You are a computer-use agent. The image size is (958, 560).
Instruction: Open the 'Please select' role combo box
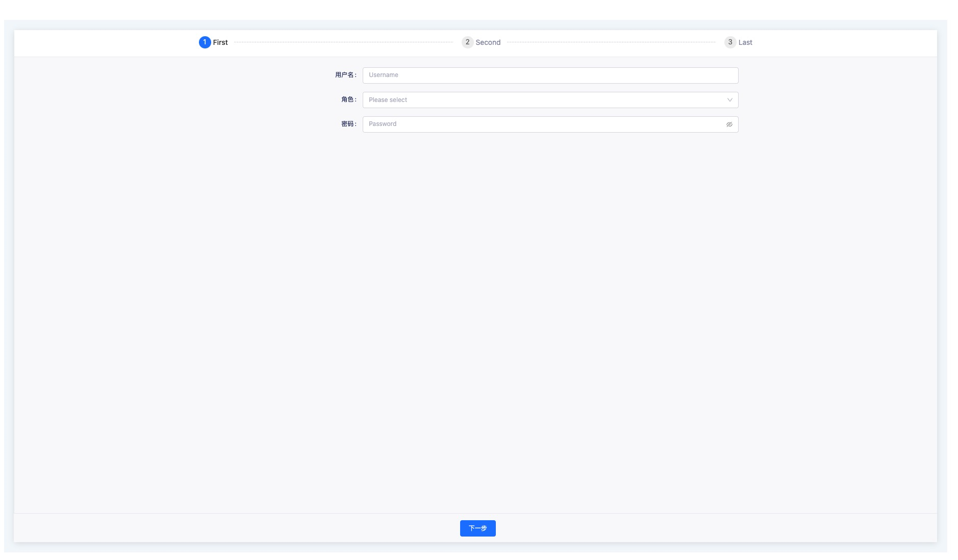(x=550, y=100)
